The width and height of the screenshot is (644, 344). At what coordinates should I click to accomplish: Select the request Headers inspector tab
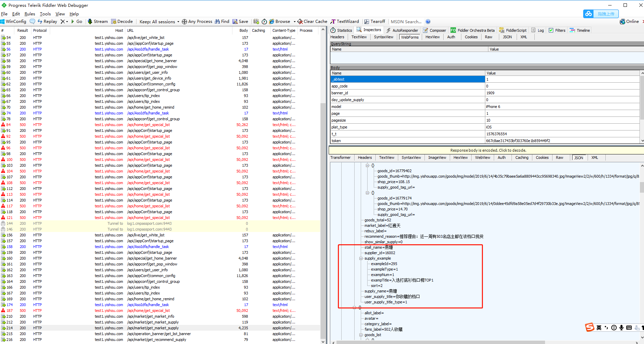click(337, 37)
